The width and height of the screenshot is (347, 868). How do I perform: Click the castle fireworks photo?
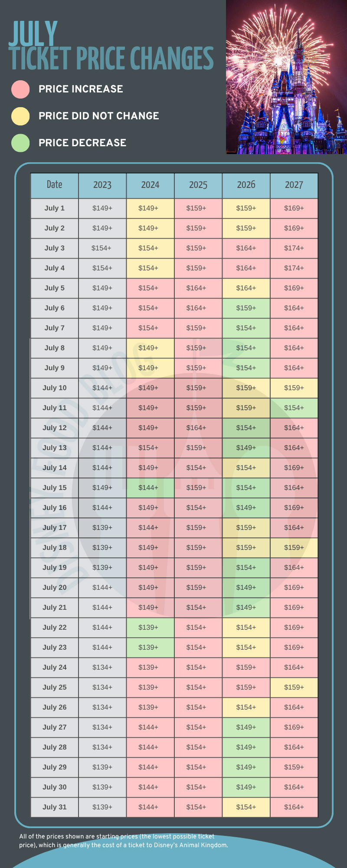click(286, 77)
